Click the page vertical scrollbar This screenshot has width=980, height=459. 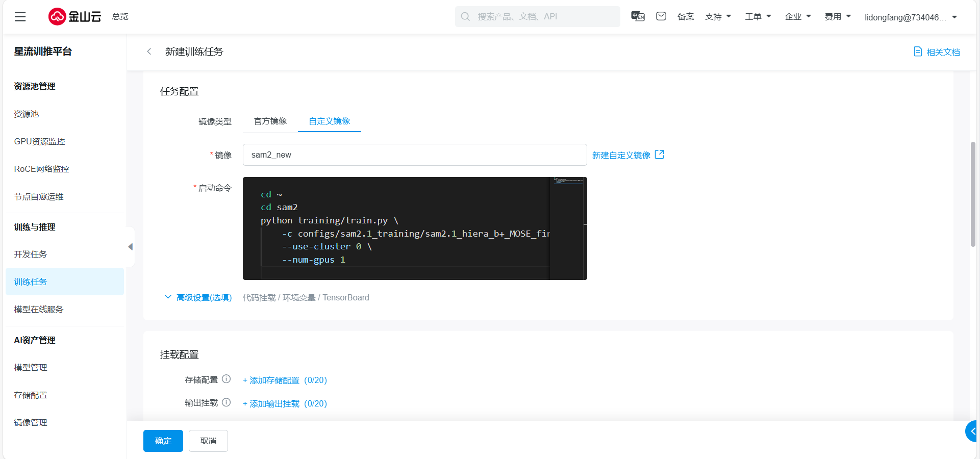pos(973,194)
